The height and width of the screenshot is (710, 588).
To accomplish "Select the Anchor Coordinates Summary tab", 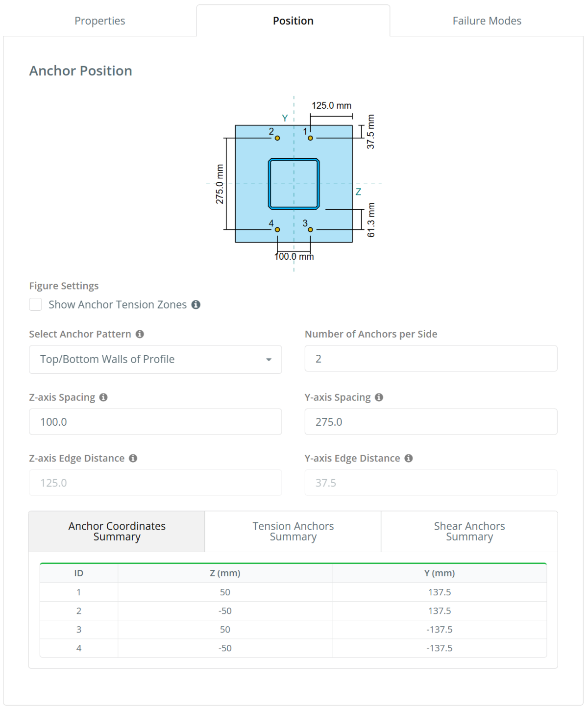I will (x=117, y=532).
